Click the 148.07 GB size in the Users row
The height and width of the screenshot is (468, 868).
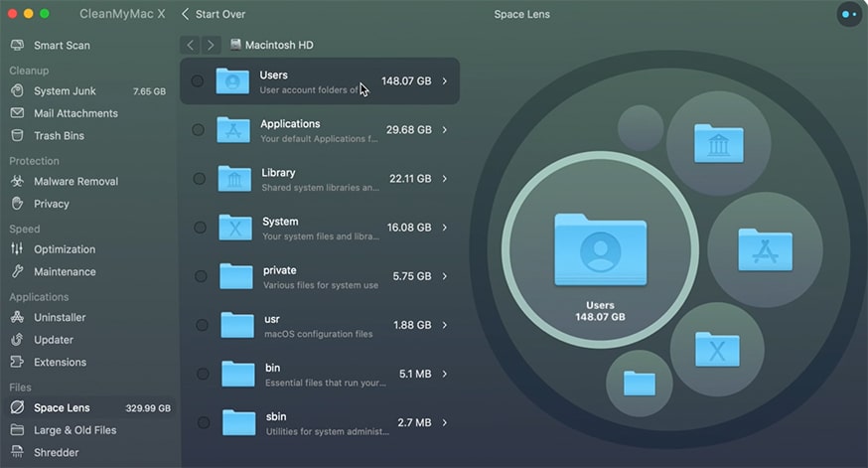[406, 80]
